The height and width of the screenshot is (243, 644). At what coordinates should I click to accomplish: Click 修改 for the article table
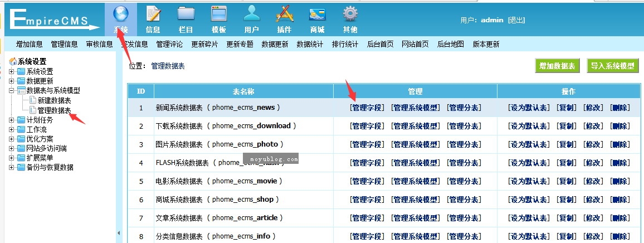pos(593,217)
